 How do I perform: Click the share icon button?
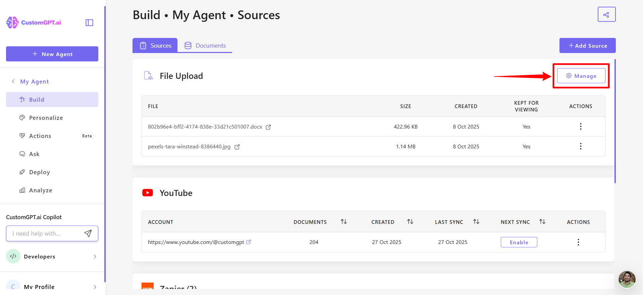[606, 14]
